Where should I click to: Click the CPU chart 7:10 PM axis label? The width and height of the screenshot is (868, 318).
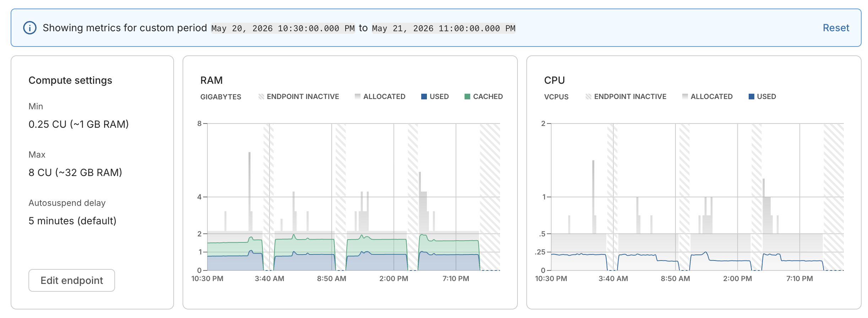pos(799,279)
